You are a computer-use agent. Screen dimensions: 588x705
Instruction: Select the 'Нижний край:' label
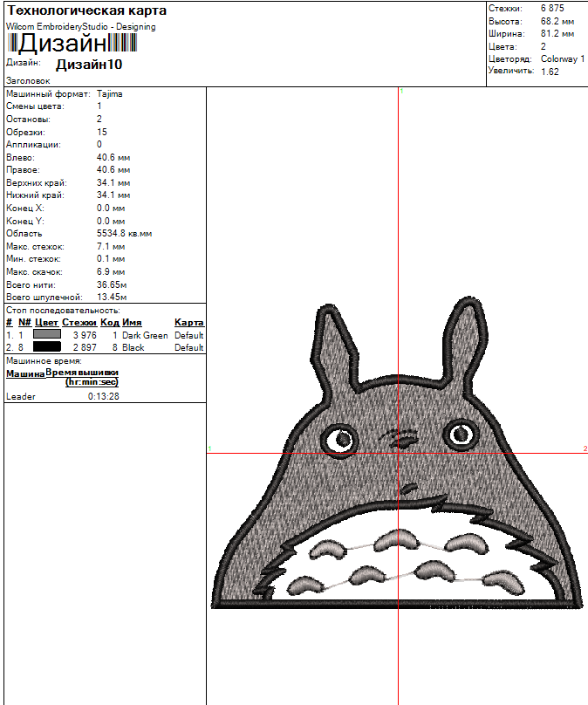click(35, 195)
